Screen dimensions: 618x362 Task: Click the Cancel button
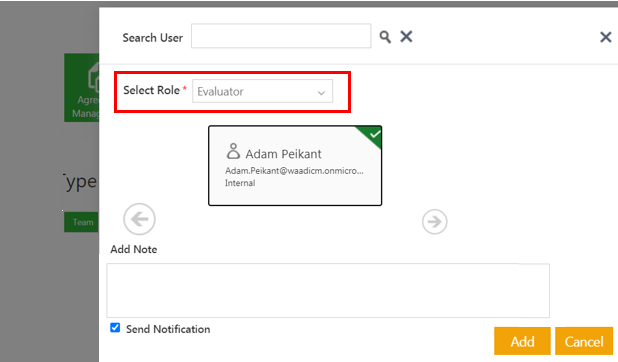tap(584, 341)
